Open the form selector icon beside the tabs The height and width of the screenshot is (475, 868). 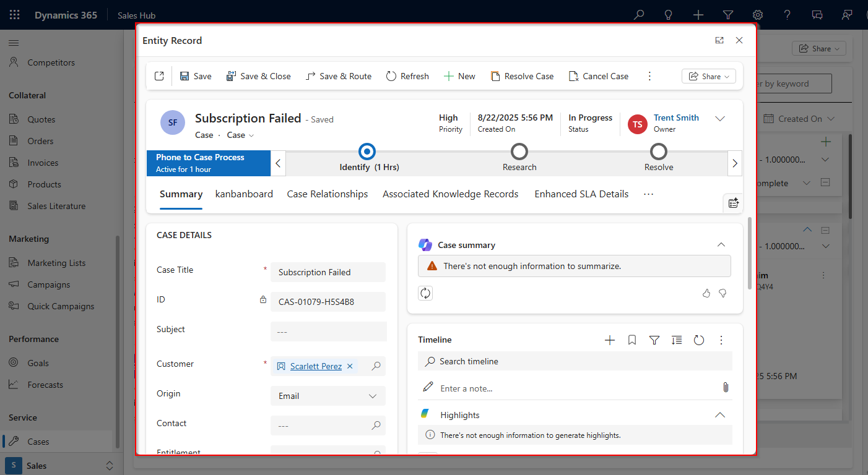pos(733,202)
